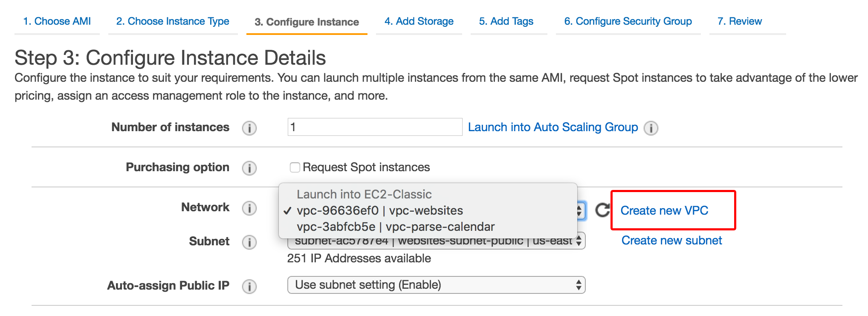Click info icon next to Purchasing option
This screenshot has height=316, width=868.
(249, 168)
